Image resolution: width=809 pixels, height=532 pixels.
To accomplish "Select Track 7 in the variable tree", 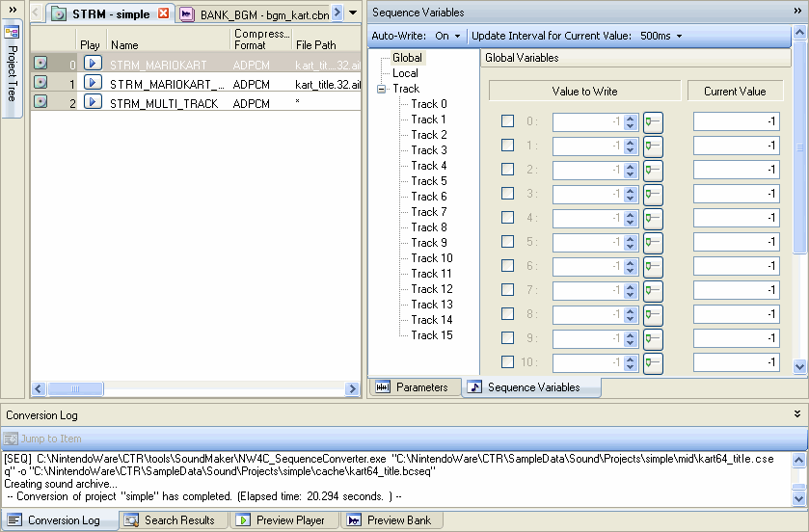I will tap(429, 212).
